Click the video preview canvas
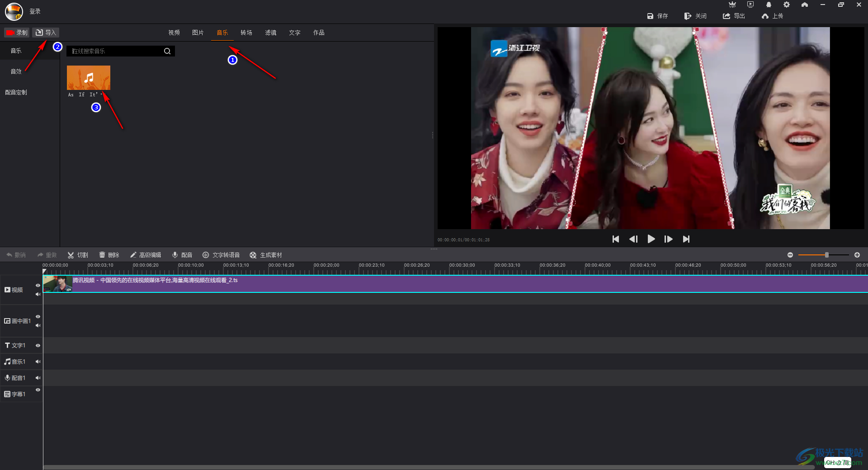Image resolution: width=868 pixels, height=470 pixels. (650, 128)
